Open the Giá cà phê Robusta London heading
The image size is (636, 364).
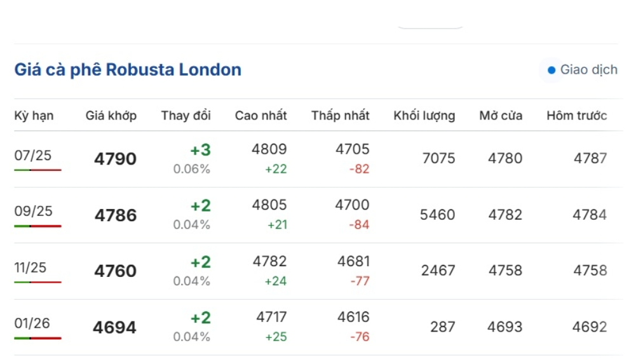[x=128, y=70]
